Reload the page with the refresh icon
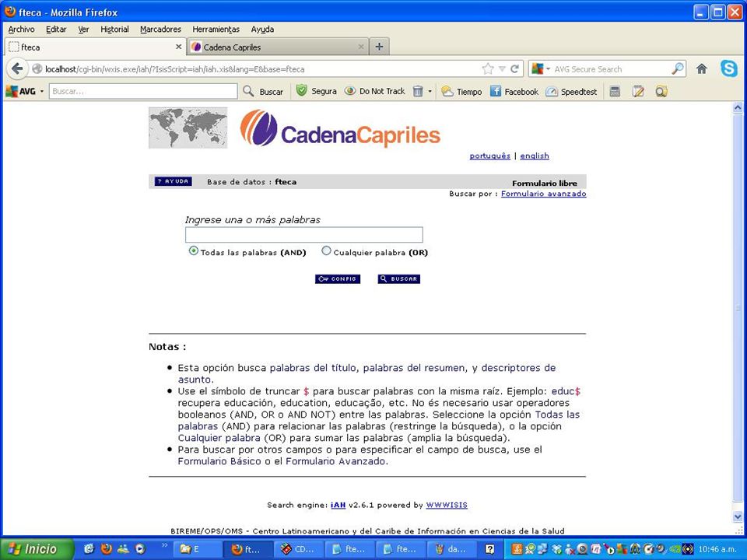The height and width of the screenshot is (560, 747). coord(514,69)
